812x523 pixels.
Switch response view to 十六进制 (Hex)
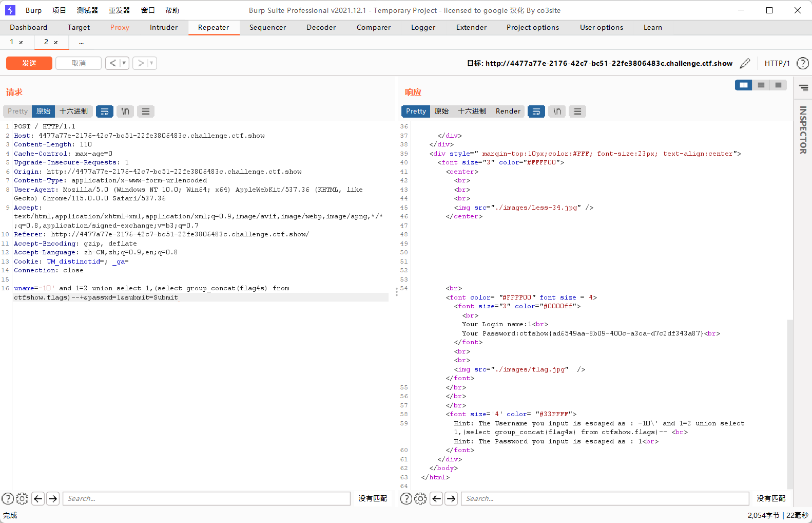tap(472, 111)
